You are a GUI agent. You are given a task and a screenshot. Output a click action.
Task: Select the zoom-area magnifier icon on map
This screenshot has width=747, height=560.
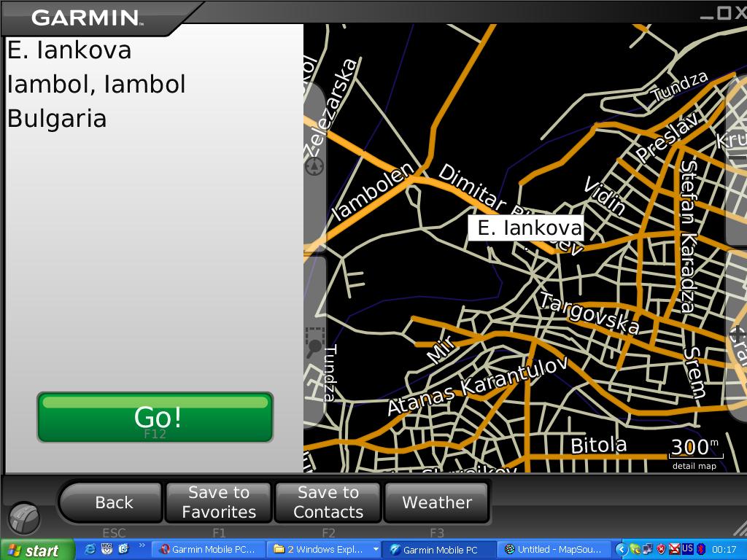[314, 342]
